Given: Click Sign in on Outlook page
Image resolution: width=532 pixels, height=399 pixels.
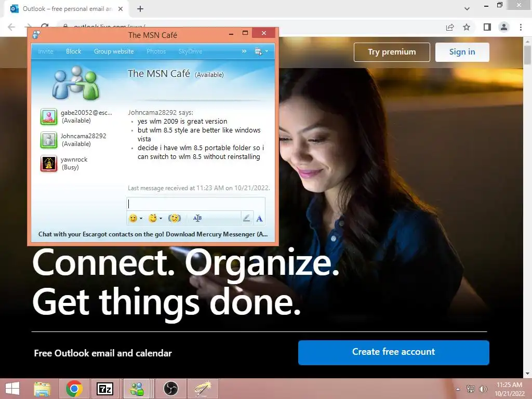Looking at the screenshot, I should click(462, 52).
